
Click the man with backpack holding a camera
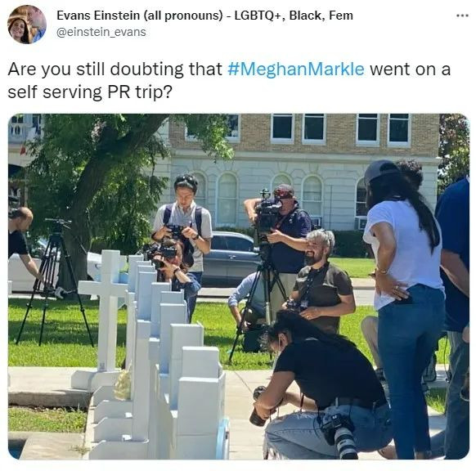click(x=183, y=225)
